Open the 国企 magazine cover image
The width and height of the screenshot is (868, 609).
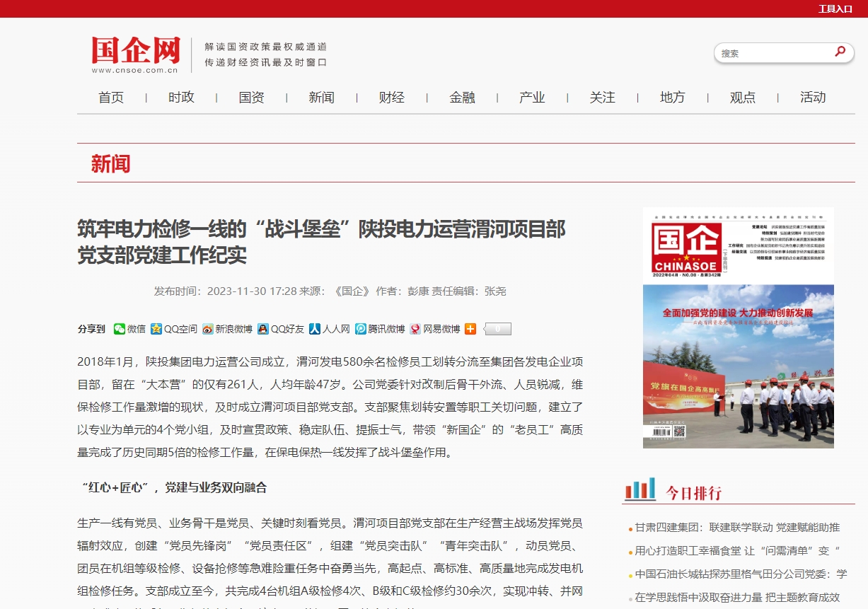click(x=738, y=327)
